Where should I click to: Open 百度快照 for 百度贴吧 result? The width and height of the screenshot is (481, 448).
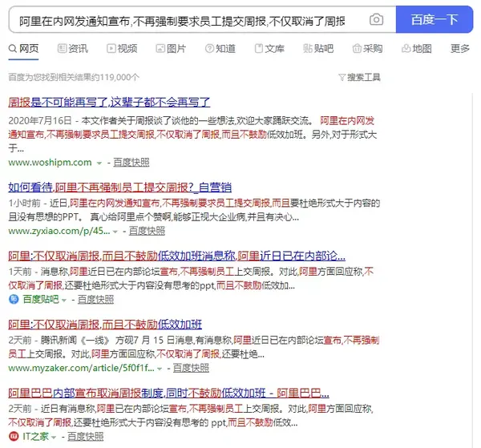pos(95,299)
